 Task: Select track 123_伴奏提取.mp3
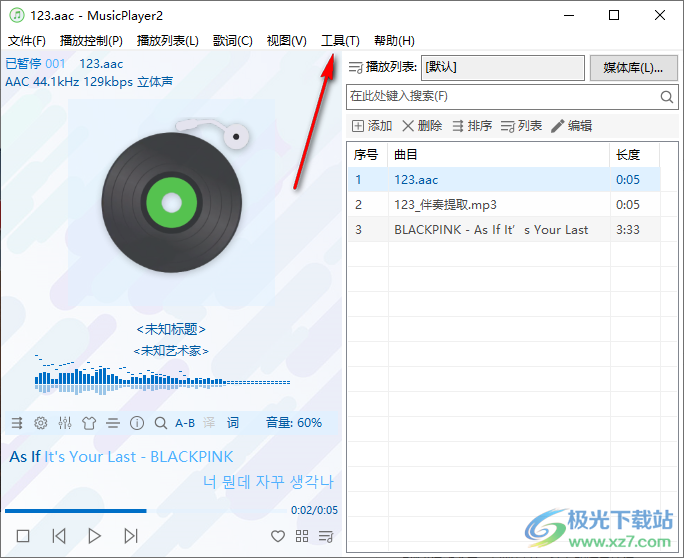point(504,205)
